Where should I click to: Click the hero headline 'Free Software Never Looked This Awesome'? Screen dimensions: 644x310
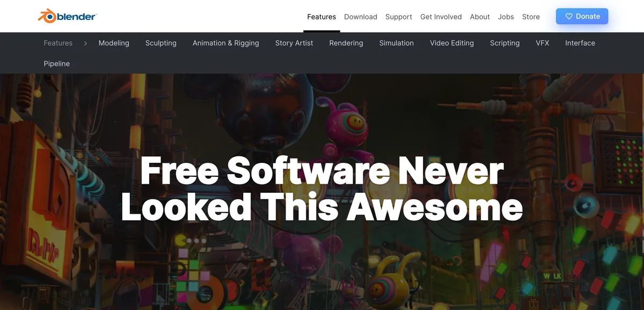pos(322,188)
